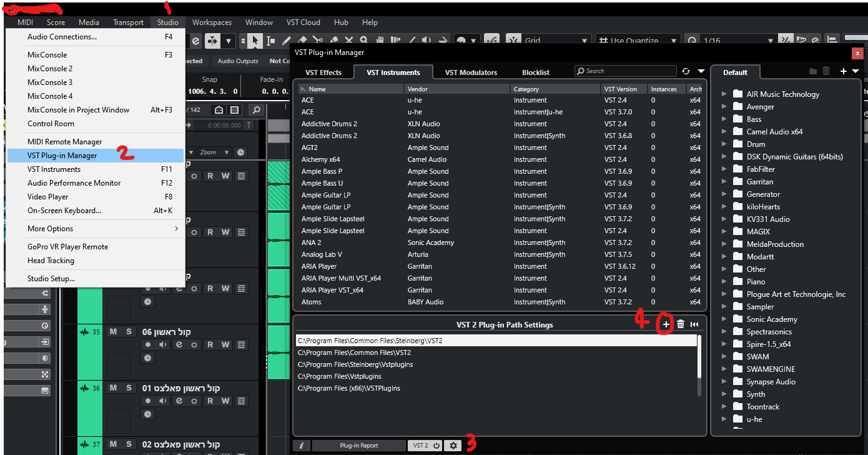Image resolution: width=868 pixels, height=455 pixels.
Task: Click the trash icon beside the Default collection tab
Action: pos(826,71)
